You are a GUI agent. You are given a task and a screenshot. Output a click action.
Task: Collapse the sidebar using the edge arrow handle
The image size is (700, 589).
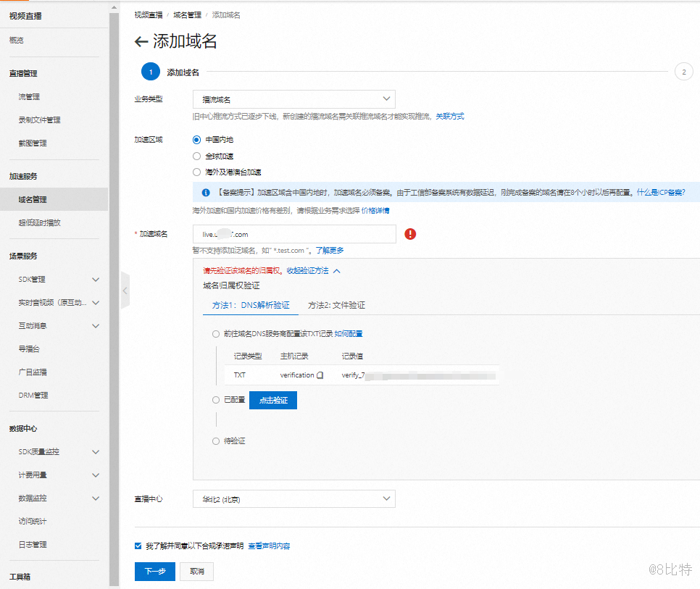pyautogui.click(x=125, y=289)
